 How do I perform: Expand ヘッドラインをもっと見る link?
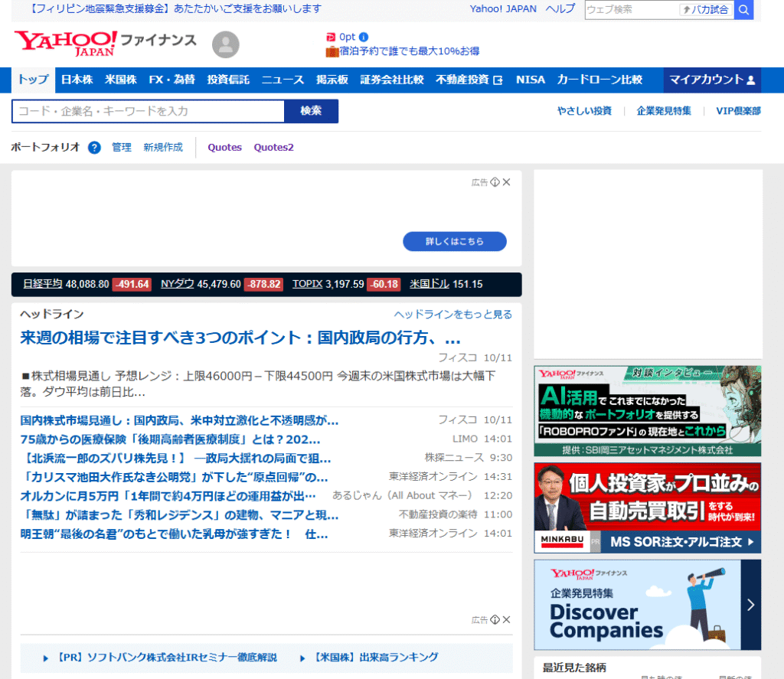[x=452, y=315]
